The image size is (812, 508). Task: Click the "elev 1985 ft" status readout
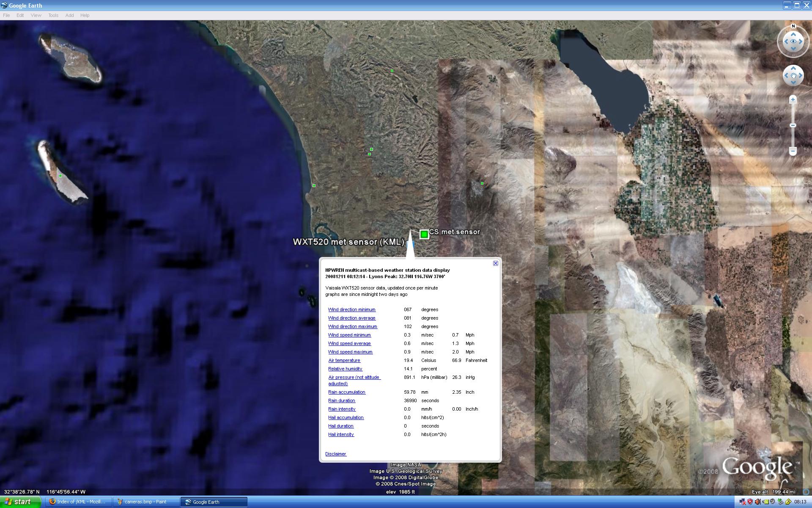tap(400, 492)
